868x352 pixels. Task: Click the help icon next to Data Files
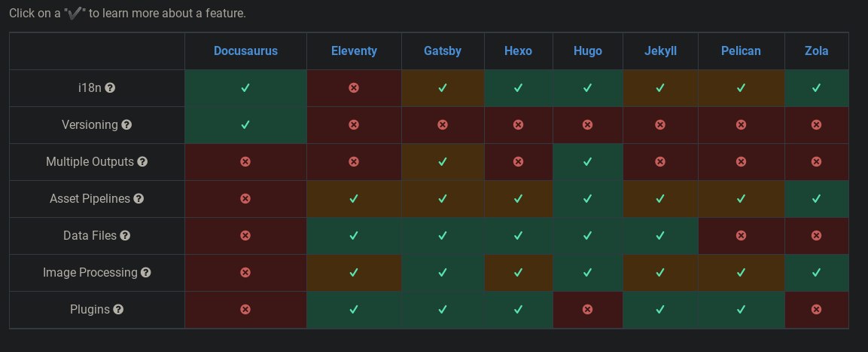(125, 236)
